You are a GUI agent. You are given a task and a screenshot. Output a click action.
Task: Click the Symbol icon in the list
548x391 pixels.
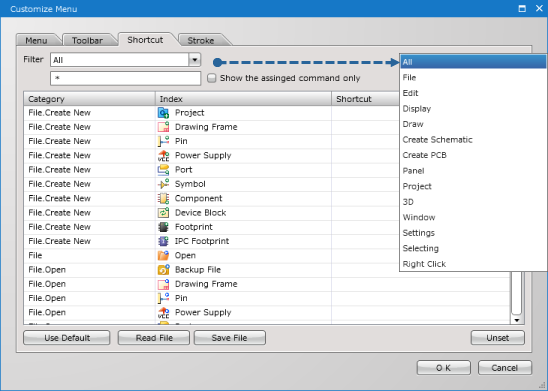(163, 184)
